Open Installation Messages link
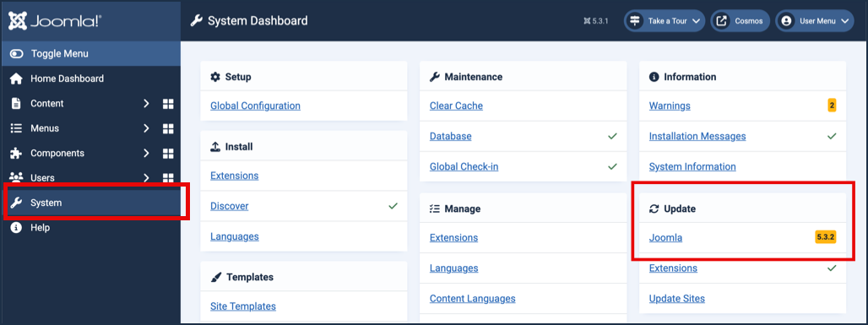Screen dimensions: 868x325 tap(697, 136)
